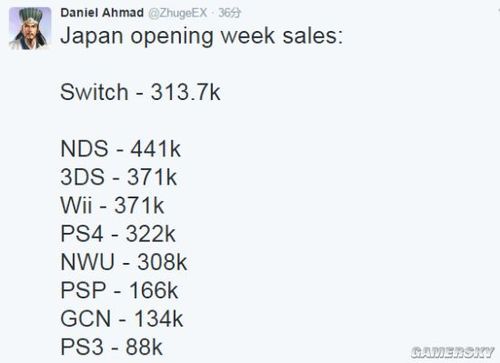Click the GCN - 134k line
The image size is (500, 363).
click(x=122, y=319)
